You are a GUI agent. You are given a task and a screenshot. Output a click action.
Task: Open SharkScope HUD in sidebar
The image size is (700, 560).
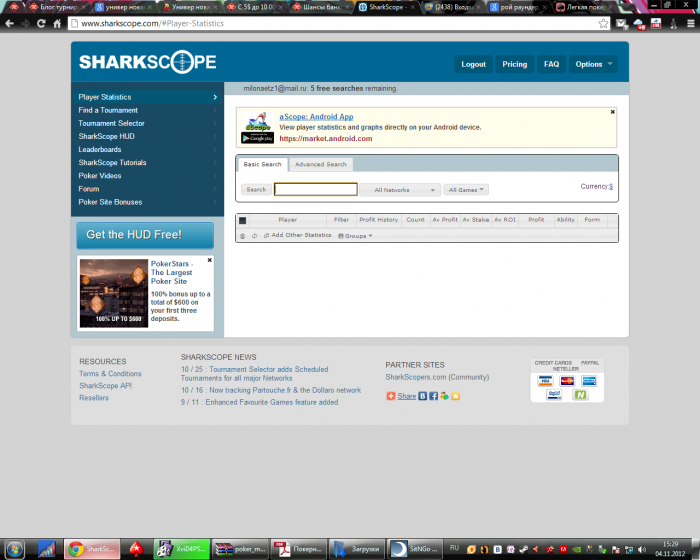click(147, 136)
